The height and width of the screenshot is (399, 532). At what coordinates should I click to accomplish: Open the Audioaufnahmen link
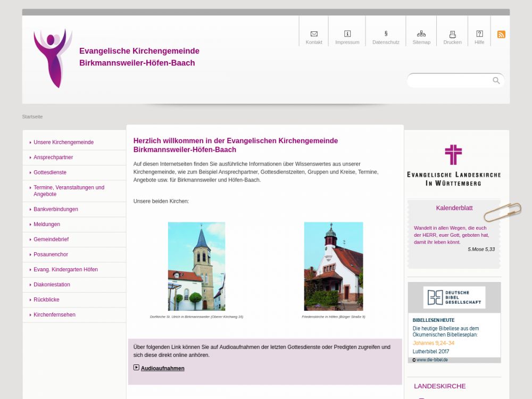162,368
